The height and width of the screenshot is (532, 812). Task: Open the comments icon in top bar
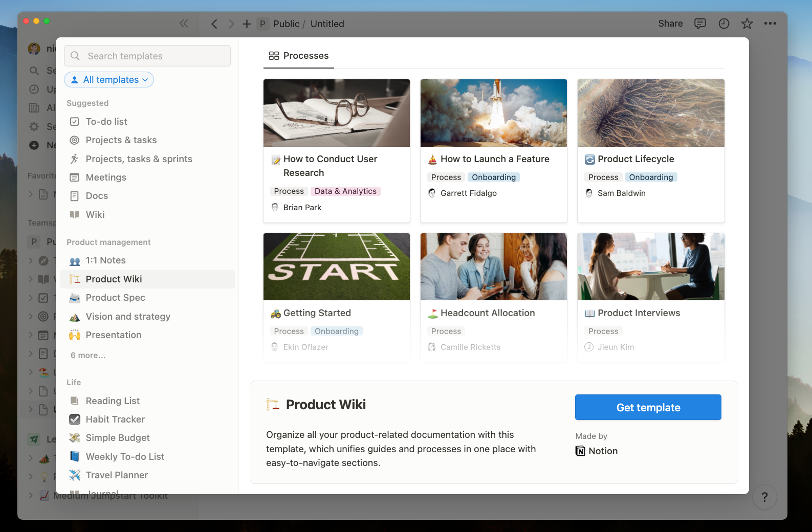700,24
